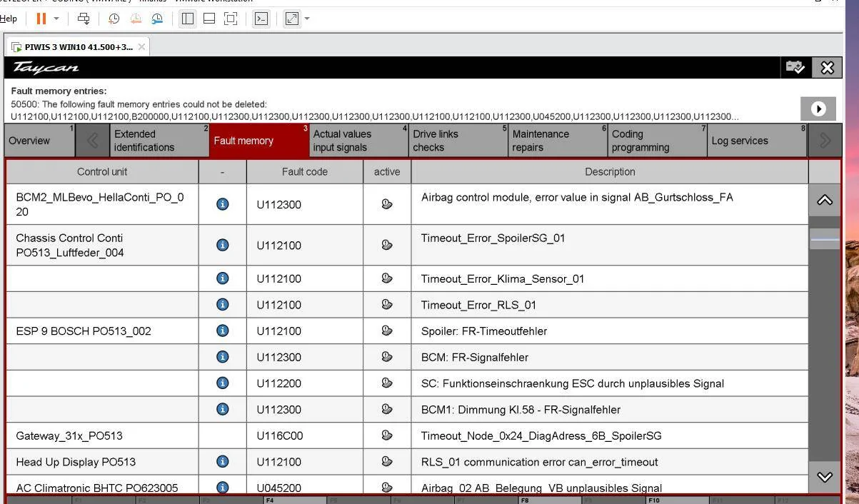Click the active column header
The height and width of the screenshot is (504, 859).
387,172
